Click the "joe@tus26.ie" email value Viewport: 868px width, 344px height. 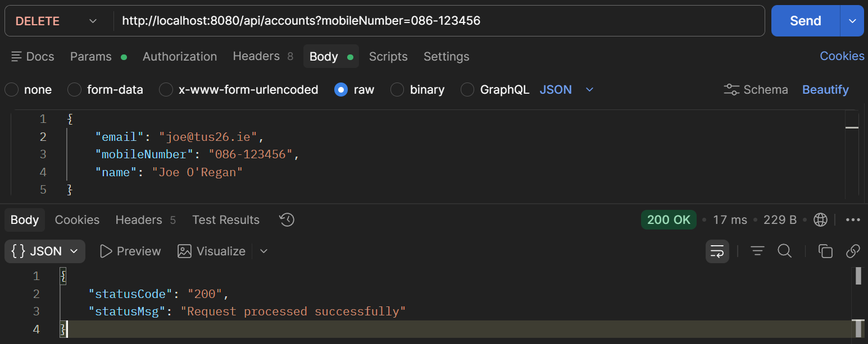tap(208, 137)
